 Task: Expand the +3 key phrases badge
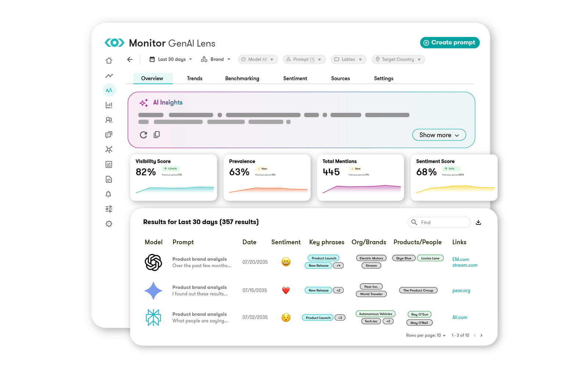point(340,318)
